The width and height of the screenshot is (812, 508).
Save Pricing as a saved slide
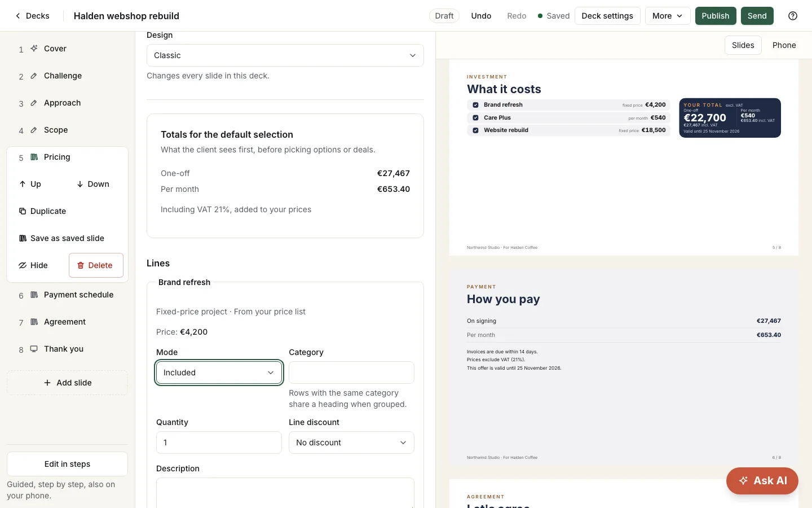[x=61, y=238]
